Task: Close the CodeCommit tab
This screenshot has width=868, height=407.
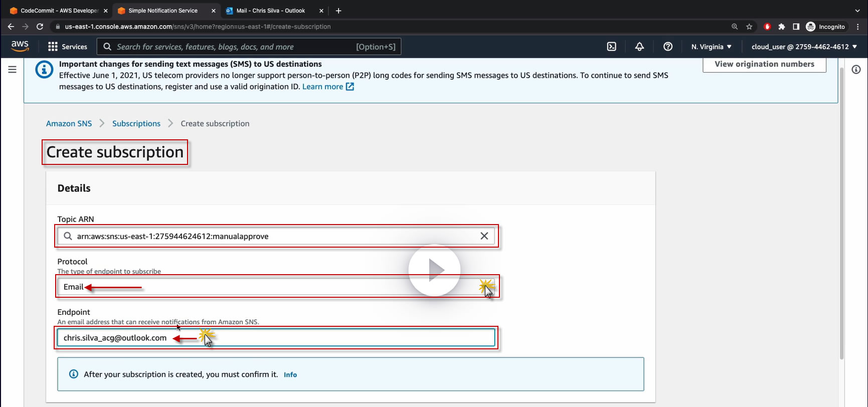Action: tap(106, 11)
